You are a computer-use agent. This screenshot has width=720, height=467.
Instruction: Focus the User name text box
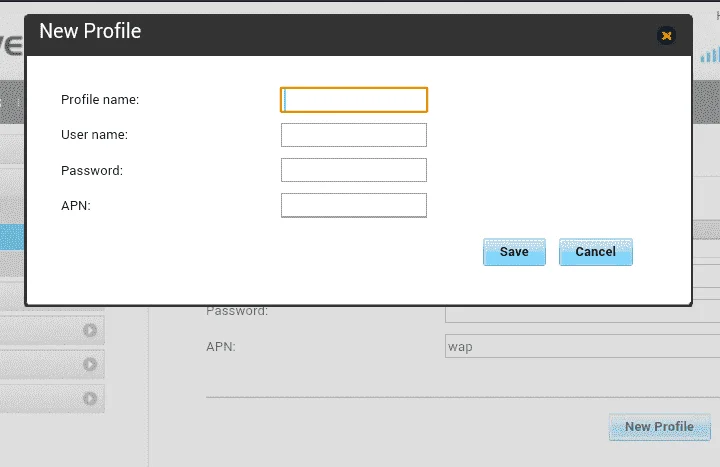(x=354, y=135)
